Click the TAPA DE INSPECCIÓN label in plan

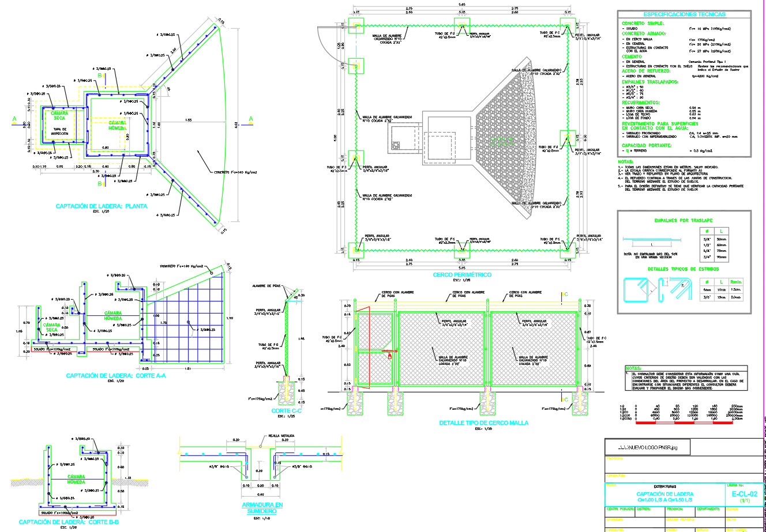coord(59,131)
